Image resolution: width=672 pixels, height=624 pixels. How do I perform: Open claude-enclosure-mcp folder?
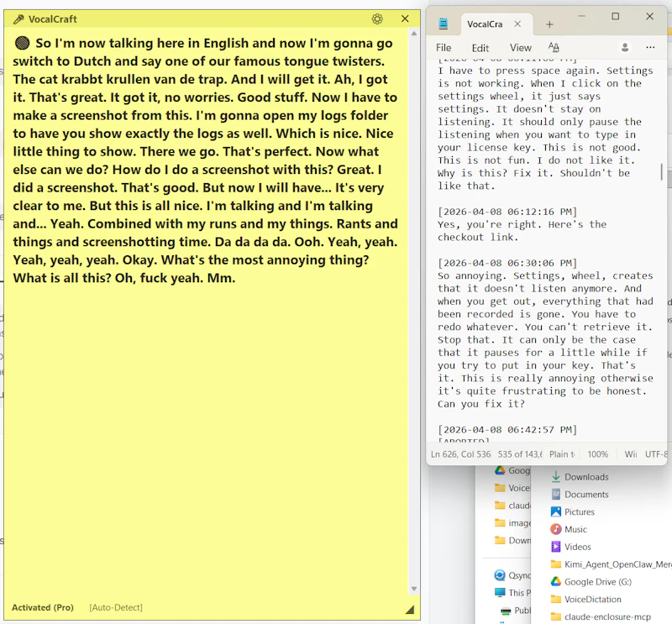click(x=607, y=616)
